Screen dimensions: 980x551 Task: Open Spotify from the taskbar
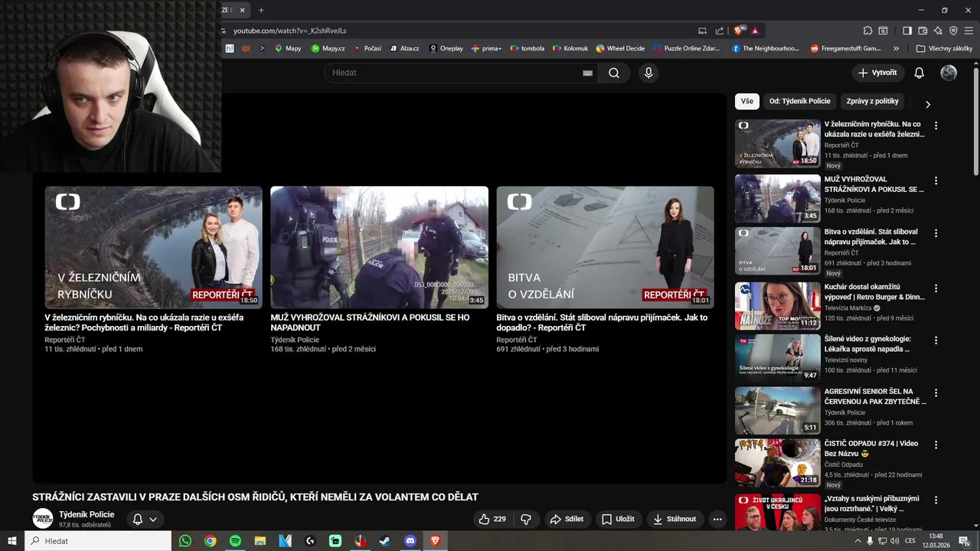pyautogui.click(x=235, y=541)
